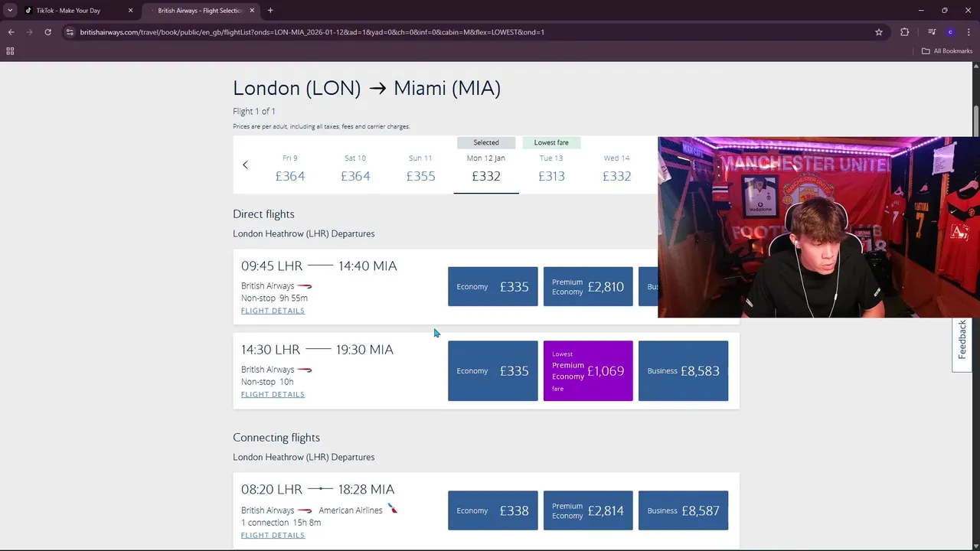
Task: Choose Business £8,587 on the 08:20 flight
Action: tap(683, 510)
